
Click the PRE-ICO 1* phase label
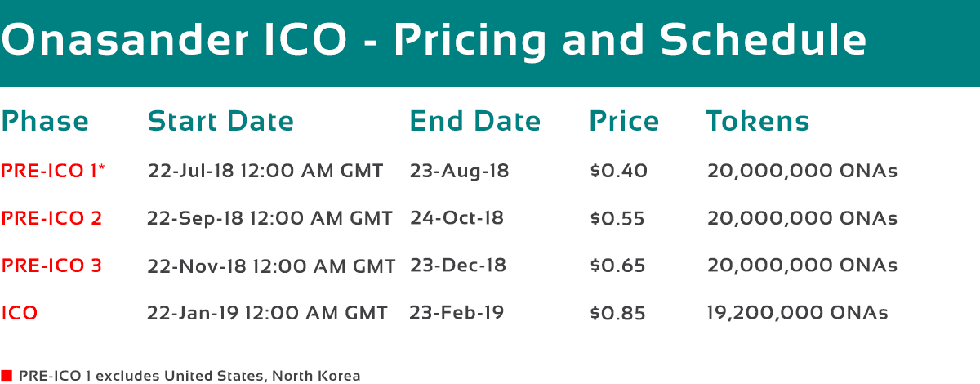tap(53, 171)
